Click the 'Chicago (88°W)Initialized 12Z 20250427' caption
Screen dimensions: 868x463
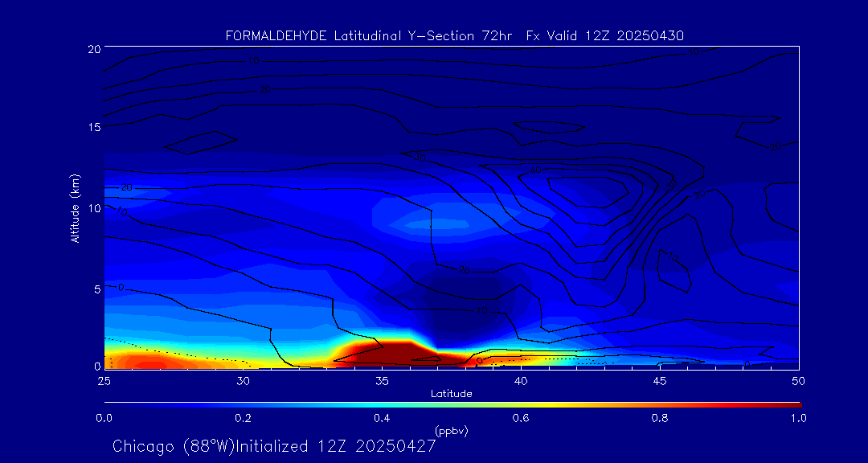click(x=274, y=446)
